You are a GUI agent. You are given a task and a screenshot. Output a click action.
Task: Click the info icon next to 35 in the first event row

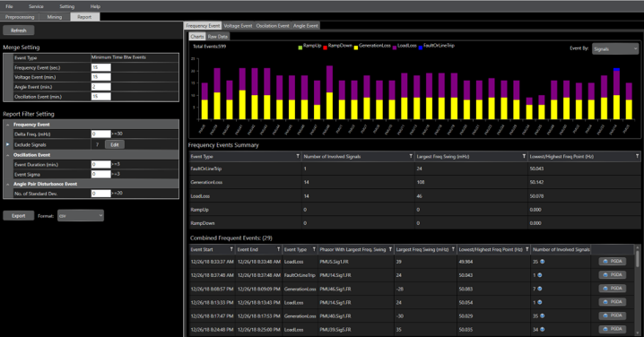click(x=542, y=262)
